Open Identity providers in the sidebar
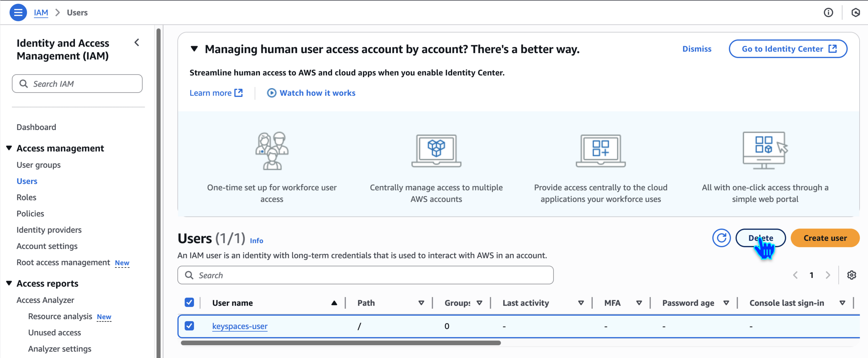 click(49, 230)
